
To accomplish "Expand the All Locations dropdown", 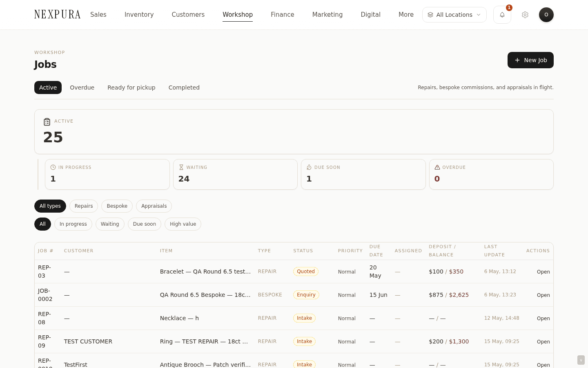I will (x=454, y=15).
